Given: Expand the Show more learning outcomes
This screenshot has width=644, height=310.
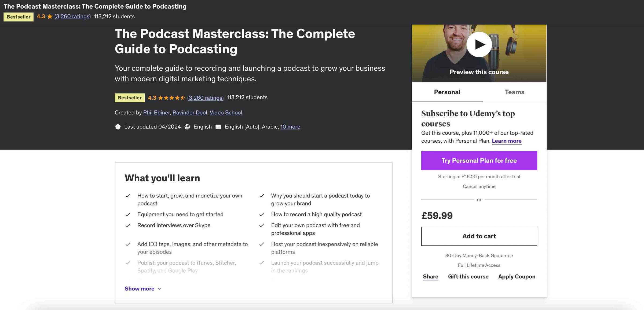Looking at the screenshot, I should point(142,289).
